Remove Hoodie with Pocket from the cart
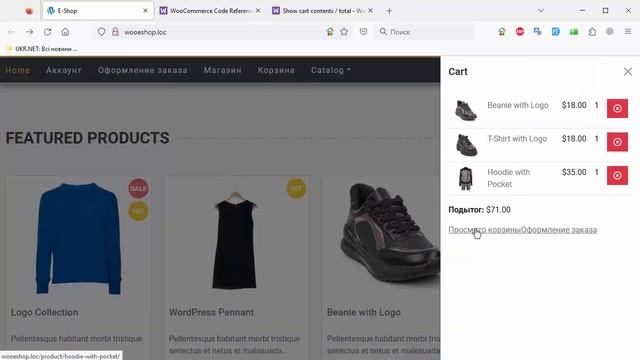Image resolution: width=640 pixels, height=360 pixels. pos(617,176)
